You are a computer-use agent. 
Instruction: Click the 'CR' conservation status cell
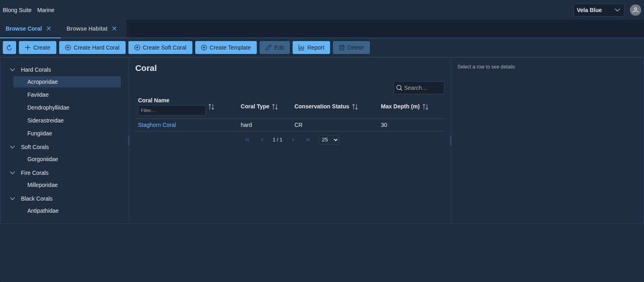298,125
